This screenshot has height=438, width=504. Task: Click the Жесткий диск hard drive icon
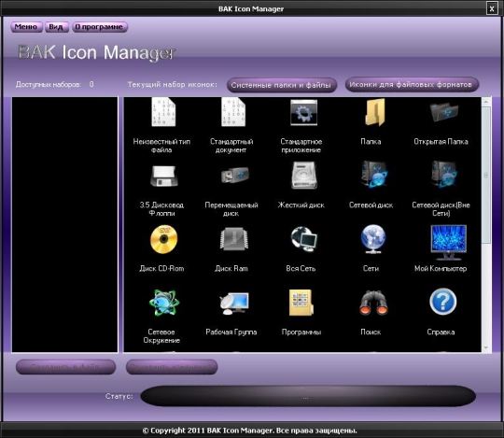tap(304, 176)
